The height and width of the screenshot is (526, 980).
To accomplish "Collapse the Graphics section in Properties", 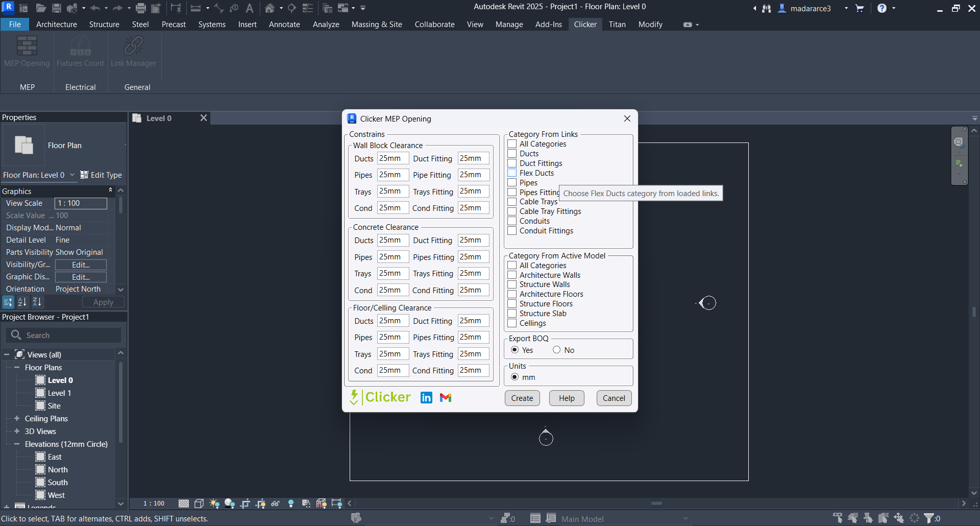I will (111, 190).
